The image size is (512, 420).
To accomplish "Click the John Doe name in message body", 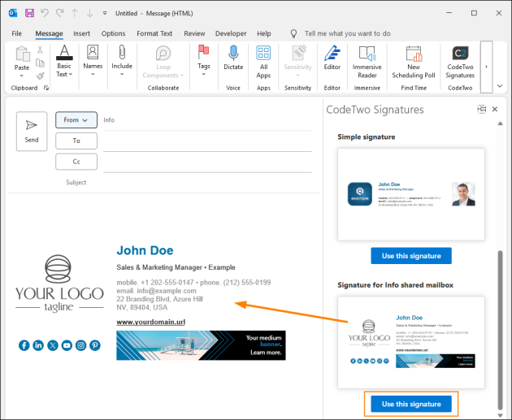I will [145, 250].
